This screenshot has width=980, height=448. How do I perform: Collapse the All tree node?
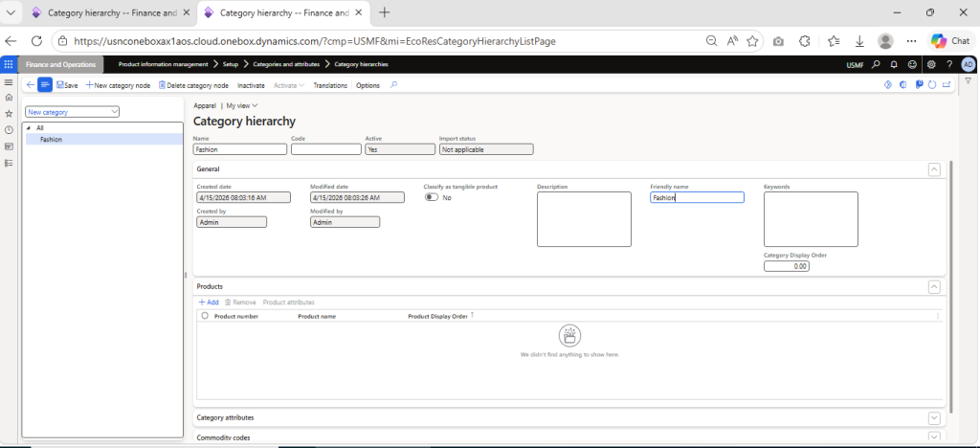[29, 127]
